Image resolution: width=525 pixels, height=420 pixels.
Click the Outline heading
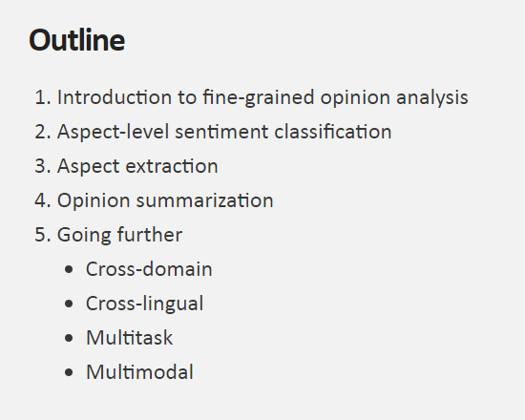(x=77, y=40)
